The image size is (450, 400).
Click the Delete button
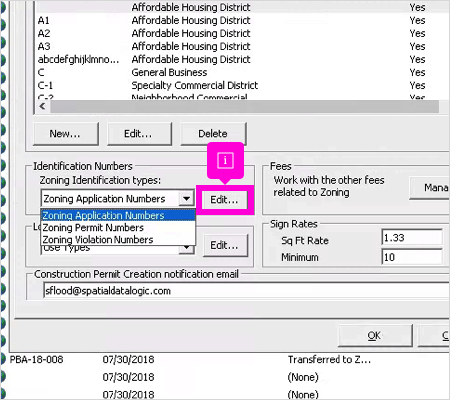[213, 134]
